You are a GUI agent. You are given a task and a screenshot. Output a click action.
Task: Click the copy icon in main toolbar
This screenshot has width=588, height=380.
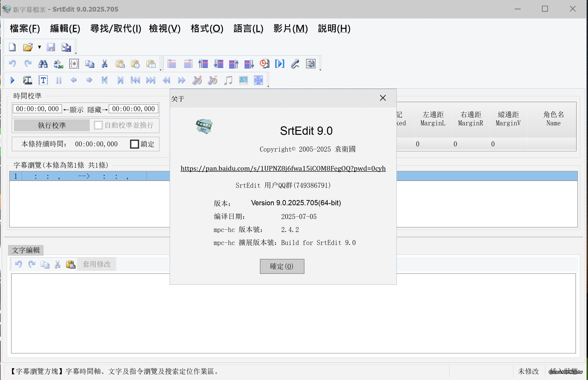(x=89, y=64)
